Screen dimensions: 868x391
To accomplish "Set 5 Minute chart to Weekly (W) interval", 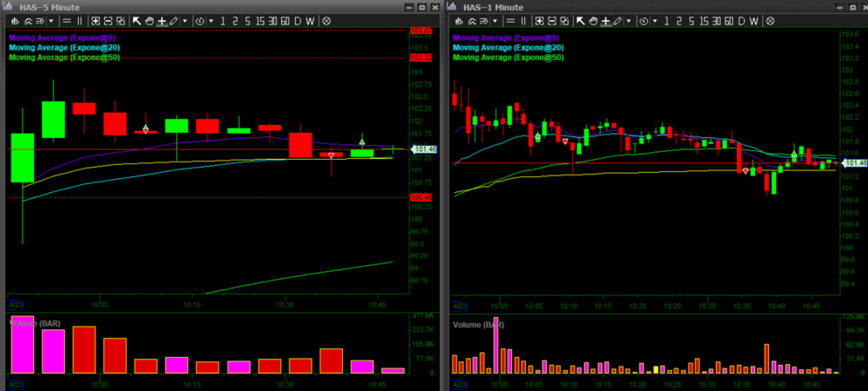I will (x=310, y=20).
